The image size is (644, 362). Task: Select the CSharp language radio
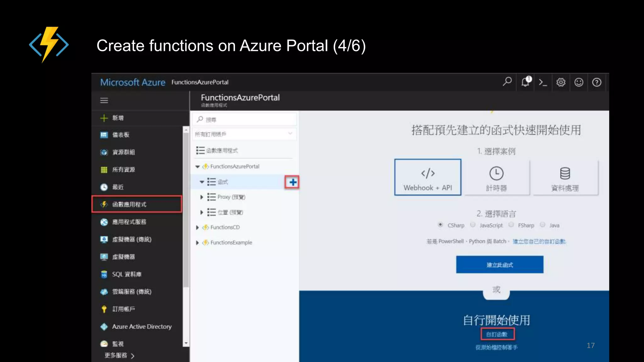click(440, 225)
